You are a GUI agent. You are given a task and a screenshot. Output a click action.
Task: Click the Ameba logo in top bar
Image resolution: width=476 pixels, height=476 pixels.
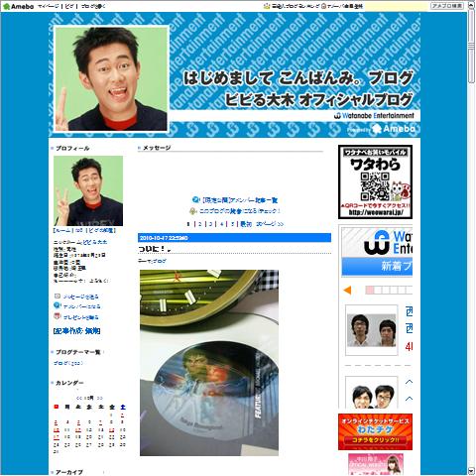(x=18, y=6)
